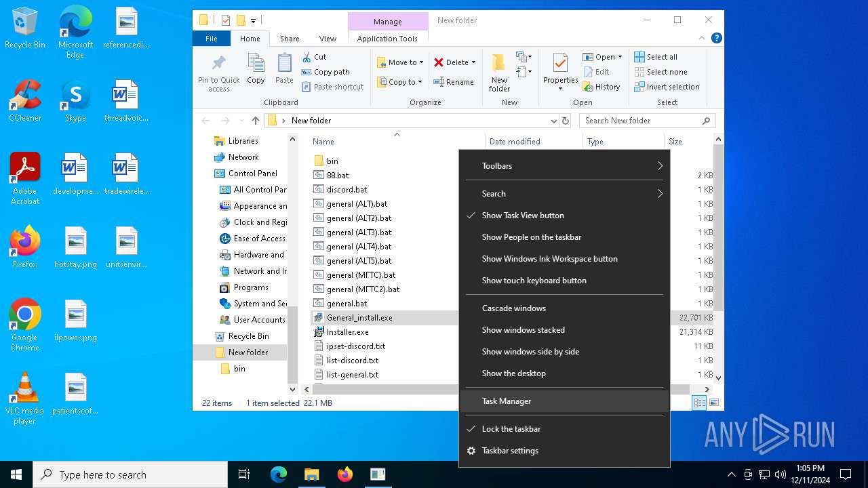
Task: Show hidden tray icons chevron
Action: coord(731,474)
